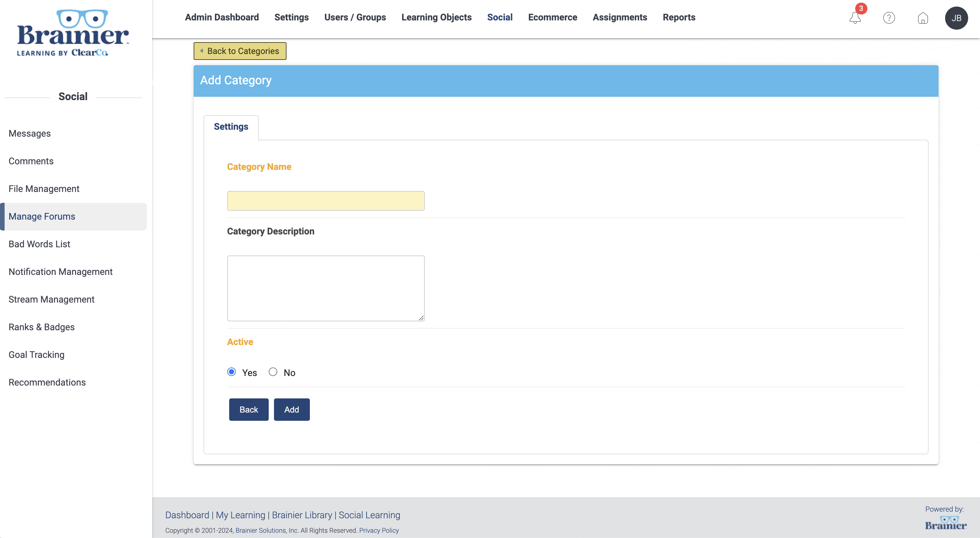Open Users / Groups menu

tap(355, 17)
